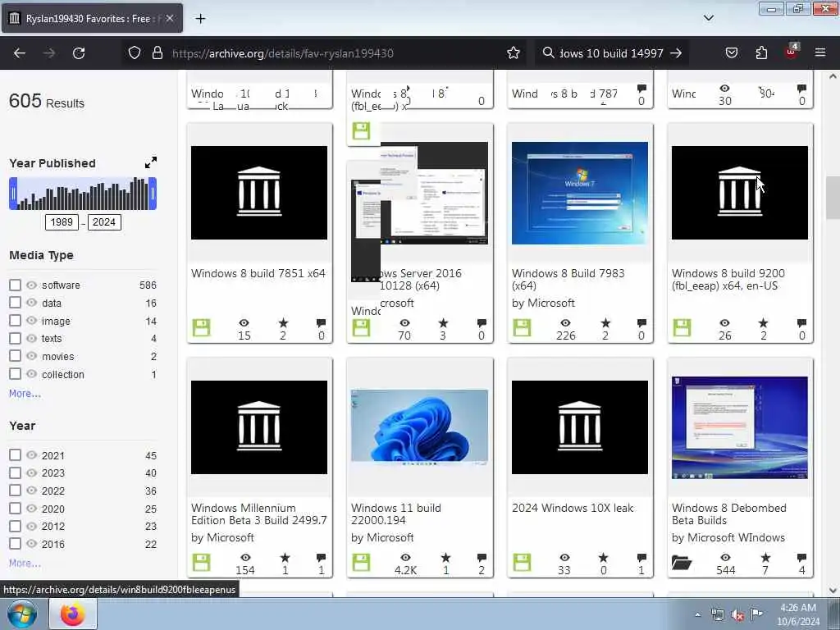The image size is (840, 630).
Task: Check the 2016 year box
Action: [15, 543]
